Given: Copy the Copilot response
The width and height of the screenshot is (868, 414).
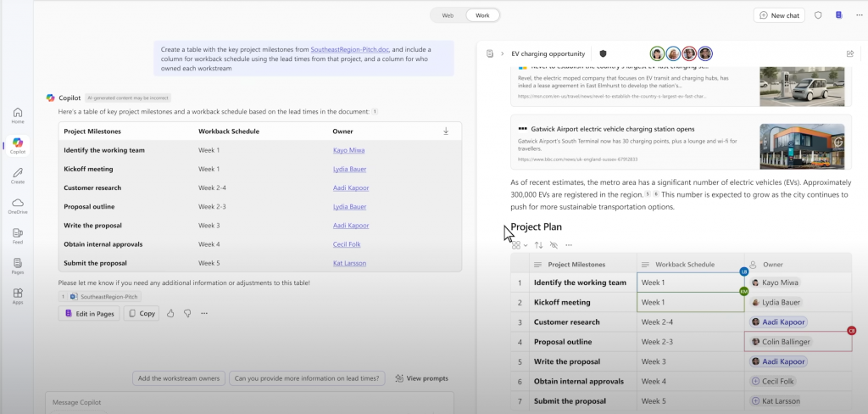Looking at the screenshot, I should click(142, 313).
